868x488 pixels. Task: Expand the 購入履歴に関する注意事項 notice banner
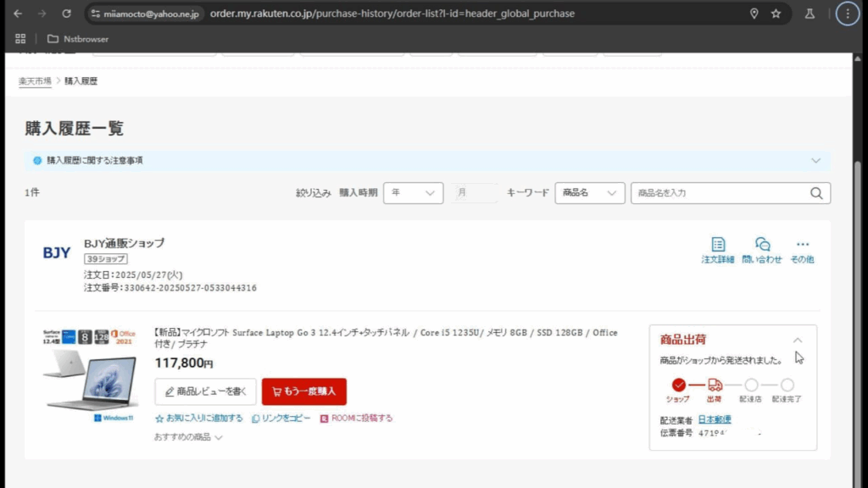(815, 160)
